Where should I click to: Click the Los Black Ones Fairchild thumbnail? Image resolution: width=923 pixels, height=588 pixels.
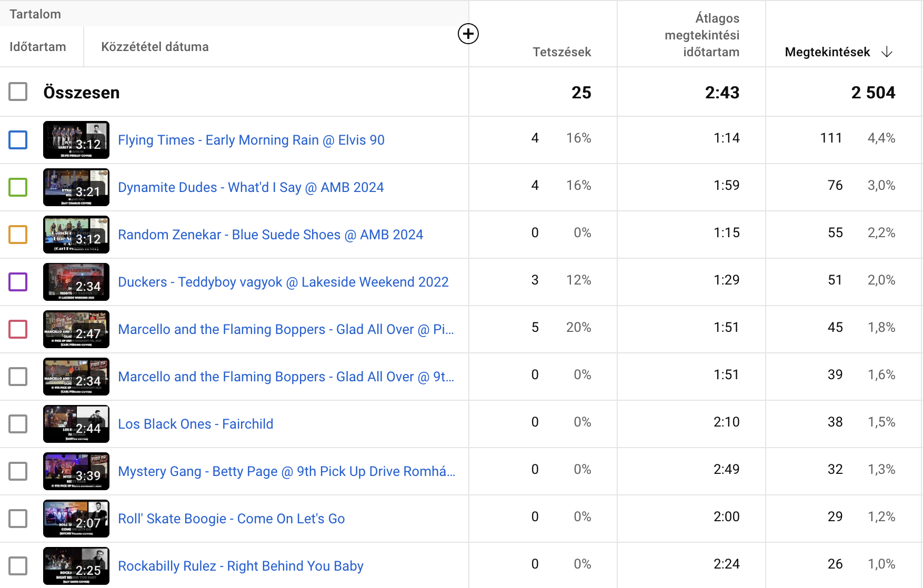76,424
